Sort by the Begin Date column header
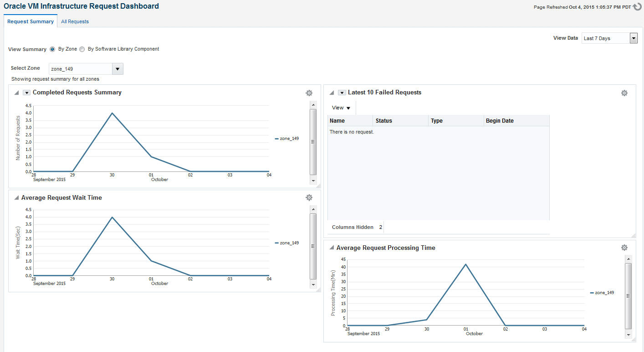This screenshot has width=644, height=352. 516,121
